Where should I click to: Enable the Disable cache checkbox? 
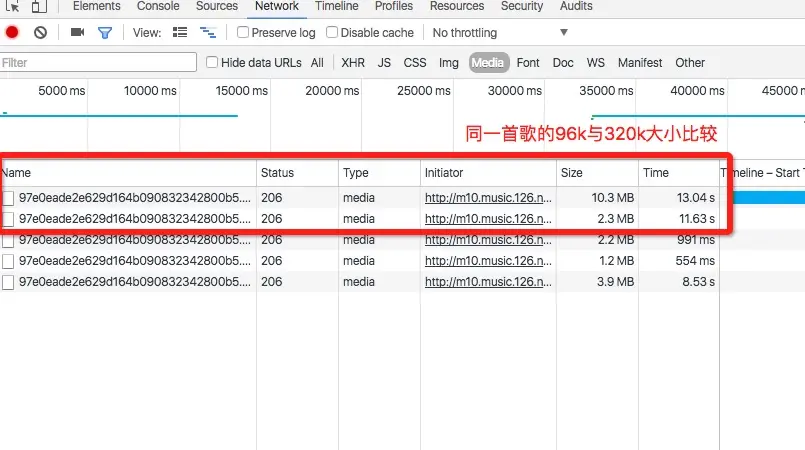click(332, 32)
